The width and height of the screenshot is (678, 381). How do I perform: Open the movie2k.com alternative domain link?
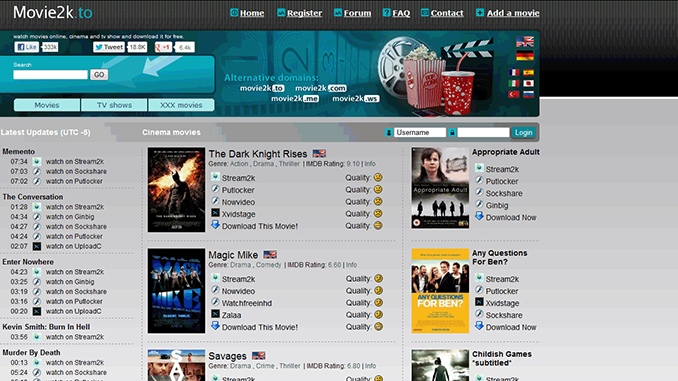[320, 88]
